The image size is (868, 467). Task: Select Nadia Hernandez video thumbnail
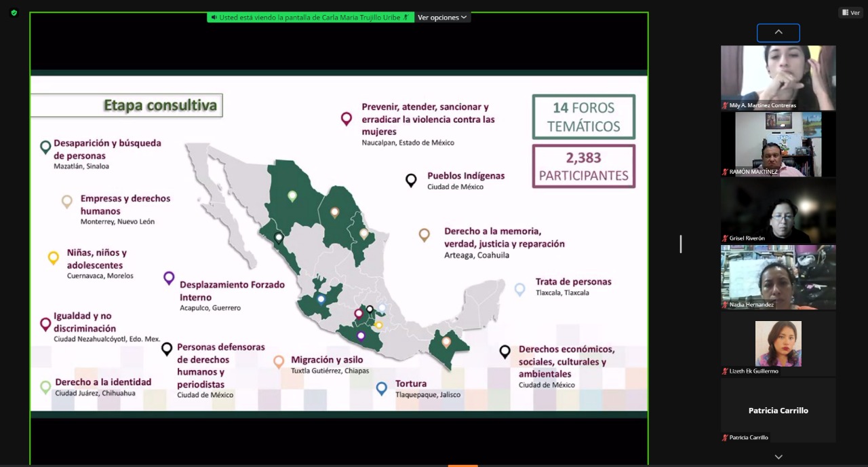pyautogui.click(x=778, y=277)
